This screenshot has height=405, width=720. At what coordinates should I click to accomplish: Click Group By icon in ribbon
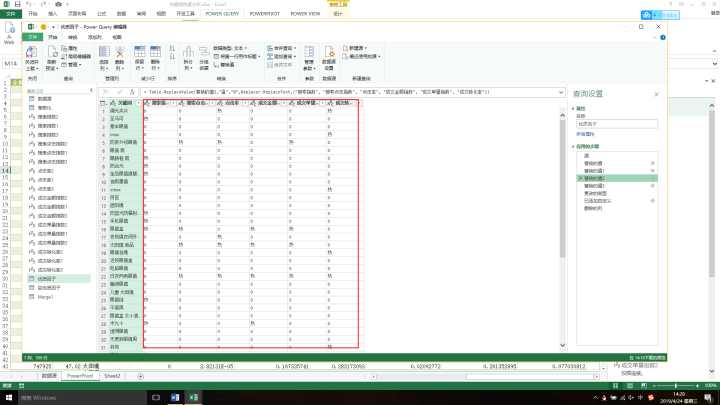[x=204, y=51]
